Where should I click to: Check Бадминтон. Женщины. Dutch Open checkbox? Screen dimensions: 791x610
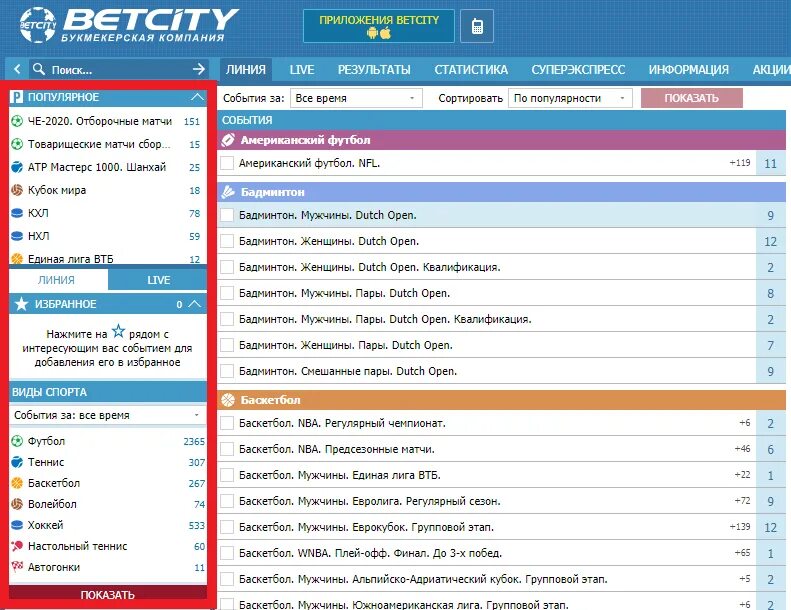click(x=227, y=241)
